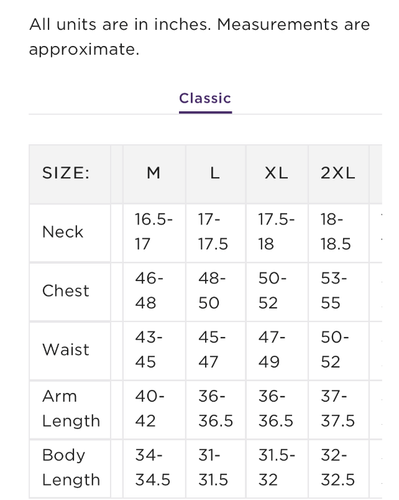Click the units in inches notice text
This screenshot has height=500, width=399.
pos(199,37)
